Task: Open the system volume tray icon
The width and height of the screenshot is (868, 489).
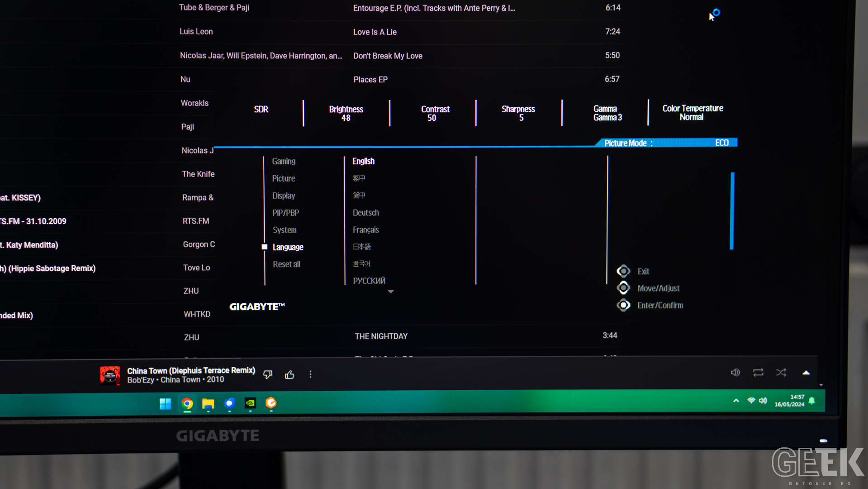Action: tap(763, 401)
